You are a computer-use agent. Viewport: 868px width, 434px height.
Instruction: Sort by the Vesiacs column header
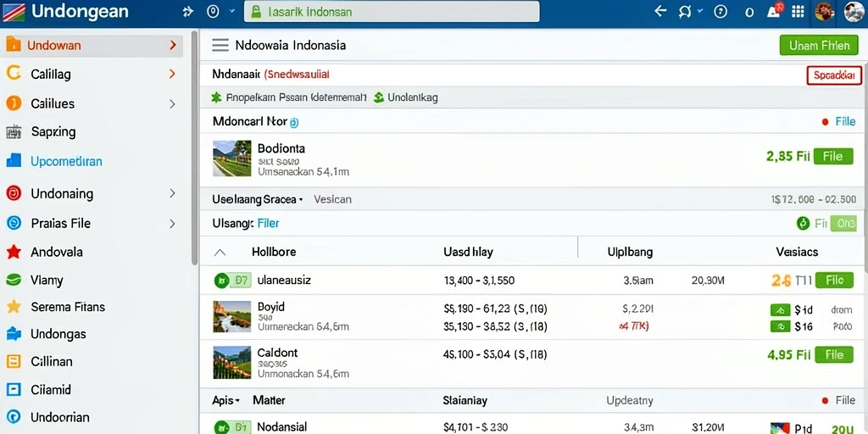(797, 252)
